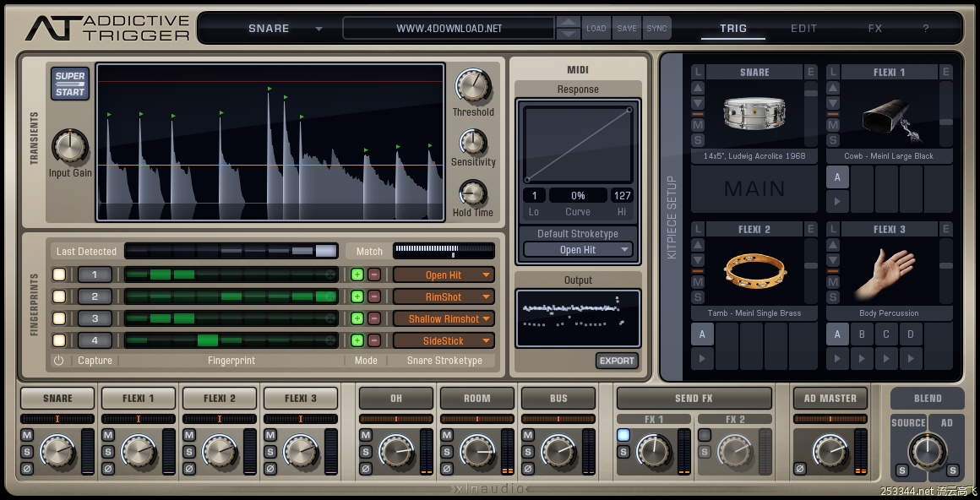Click the EXPORT button under Output

(617, 361)
